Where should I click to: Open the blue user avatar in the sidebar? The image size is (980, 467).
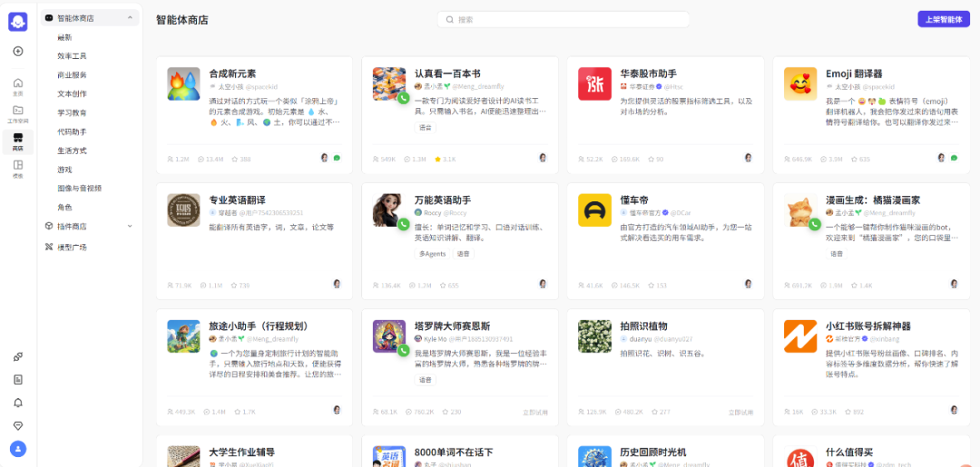pos(18,448)
